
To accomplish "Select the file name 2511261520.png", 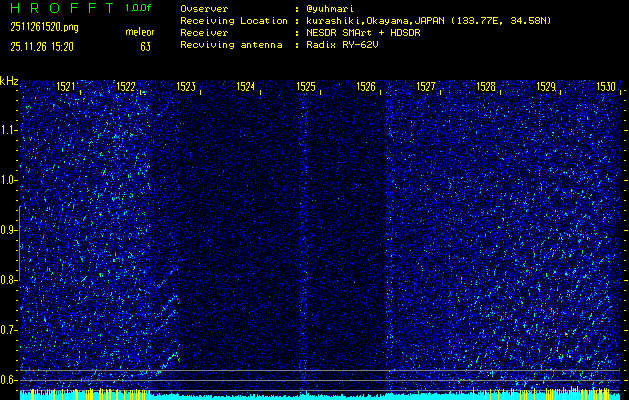I will pos(44,27).
